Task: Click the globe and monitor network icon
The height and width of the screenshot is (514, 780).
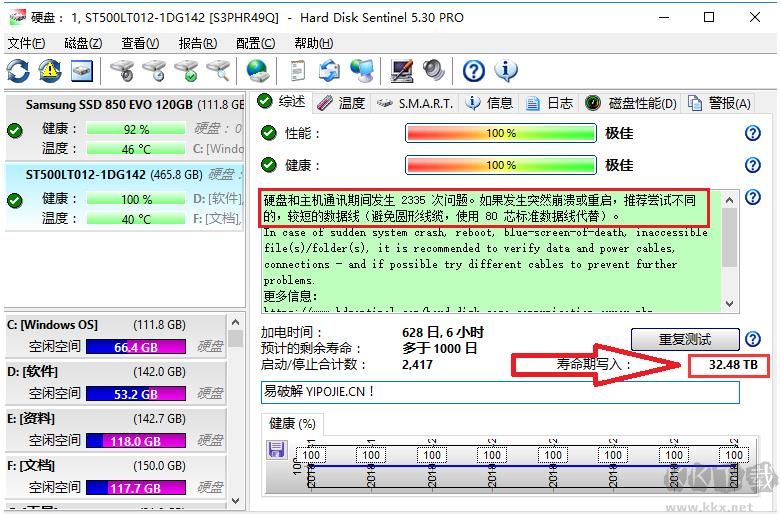Action: point(362,71)
